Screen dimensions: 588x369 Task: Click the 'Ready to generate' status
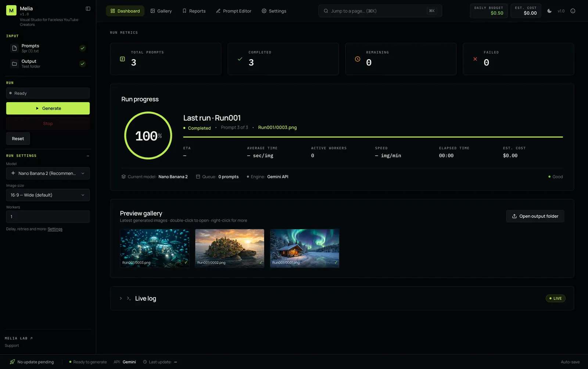[88, 362]
